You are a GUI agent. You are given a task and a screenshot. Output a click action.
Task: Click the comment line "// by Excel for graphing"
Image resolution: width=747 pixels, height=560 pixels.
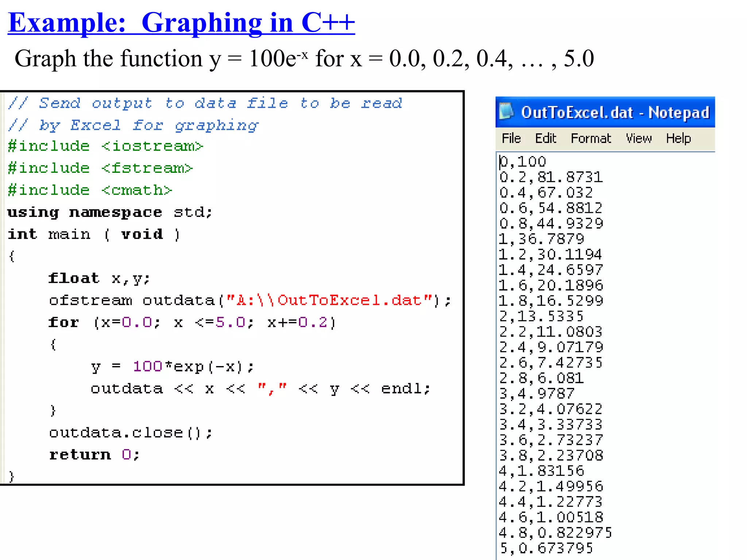[x=133, y=125]
